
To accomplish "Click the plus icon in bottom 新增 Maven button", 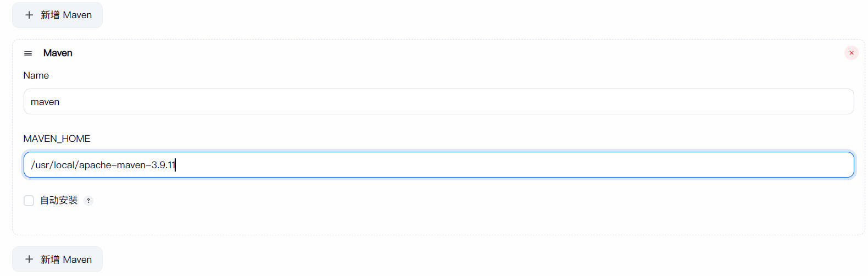I will pyautogui.click(x=29, y=260).
